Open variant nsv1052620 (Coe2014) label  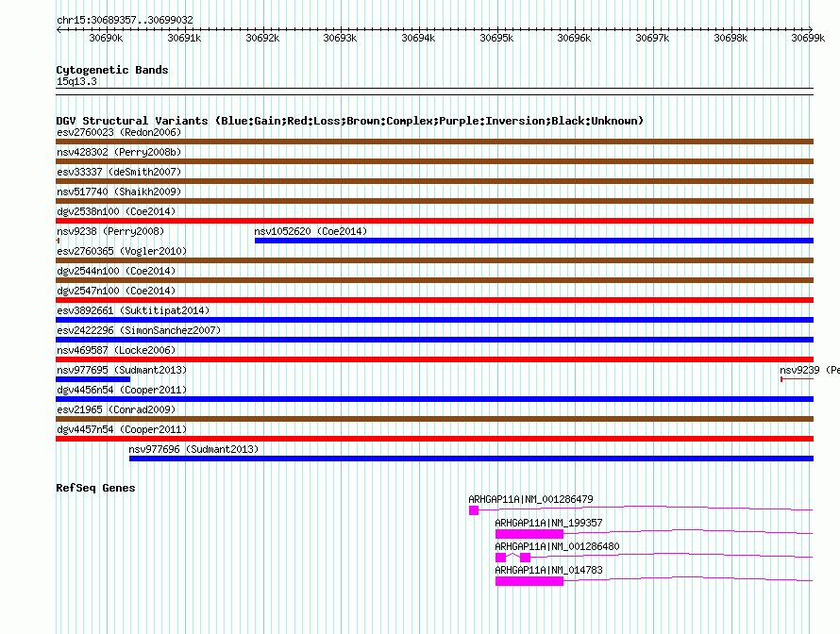(311, 231)
